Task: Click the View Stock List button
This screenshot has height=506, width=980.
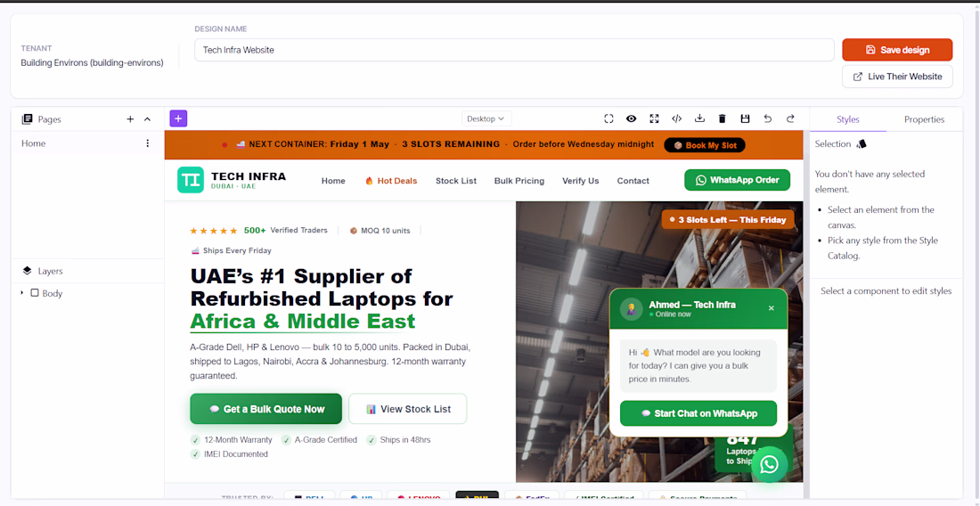Action: [x=407, y=409]
